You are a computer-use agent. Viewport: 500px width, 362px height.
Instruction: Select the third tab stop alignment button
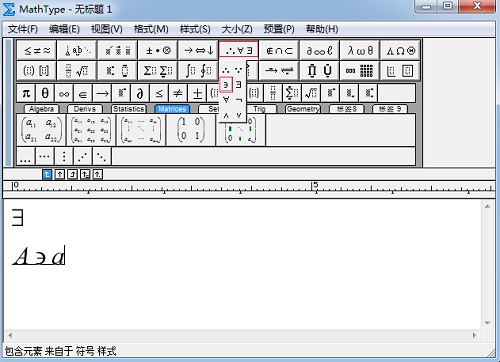click(x=72, y=174)
